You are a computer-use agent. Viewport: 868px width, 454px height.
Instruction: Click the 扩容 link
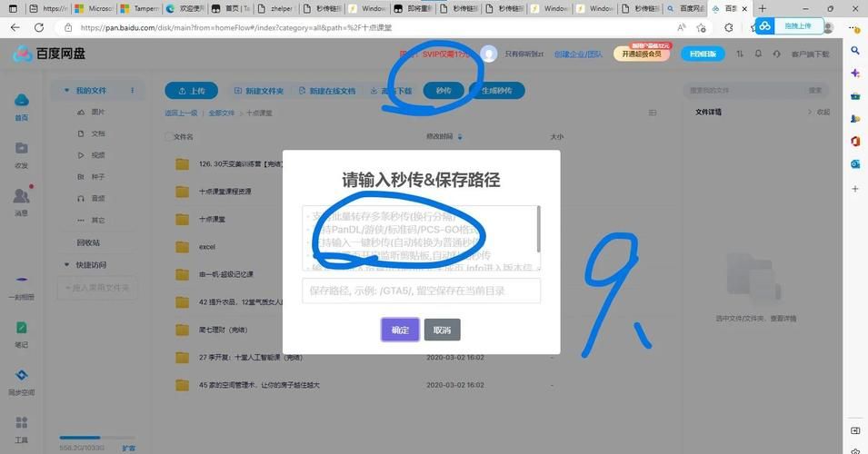pos(128,448)
